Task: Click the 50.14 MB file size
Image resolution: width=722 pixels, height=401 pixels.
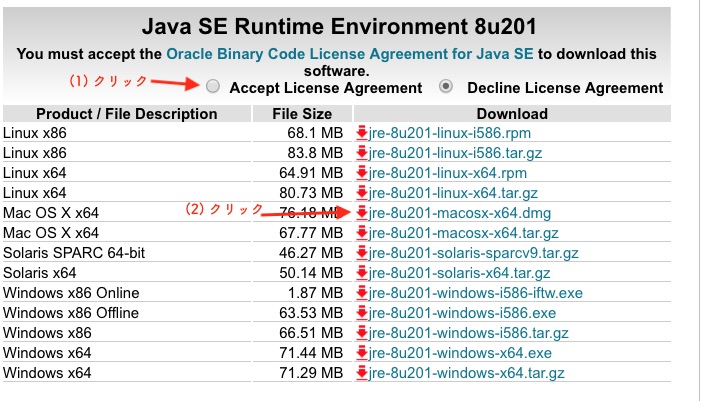Action: click(311, 273)
